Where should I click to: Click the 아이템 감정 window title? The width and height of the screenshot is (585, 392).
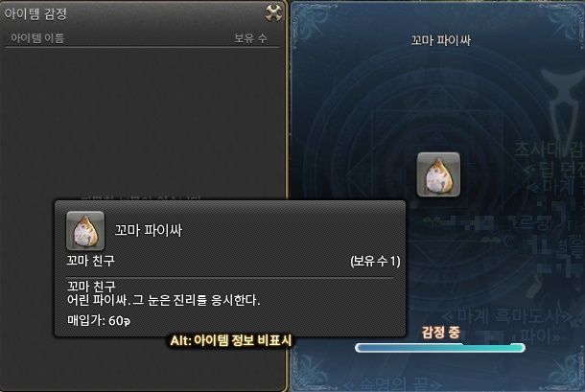point(35,13)
